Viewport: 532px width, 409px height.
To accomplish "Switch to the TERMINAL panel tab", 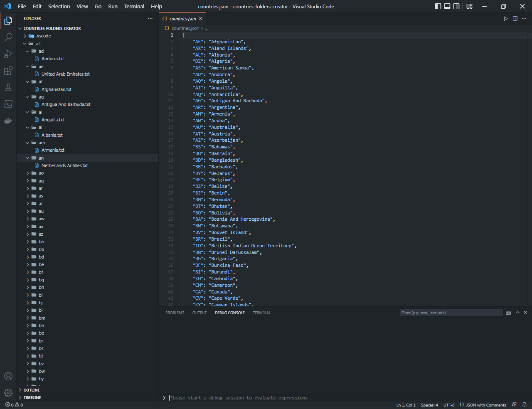I will 262,313.
